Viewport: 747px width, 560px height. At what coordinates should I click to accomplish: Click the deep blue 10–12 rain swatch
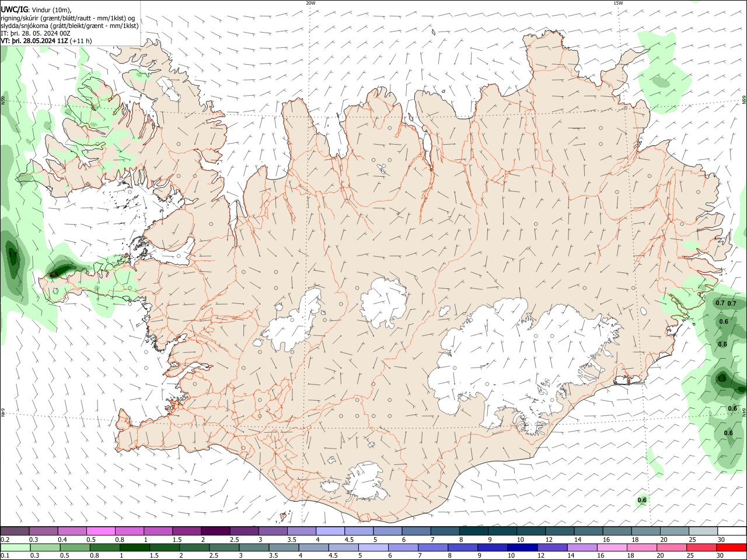522,547
